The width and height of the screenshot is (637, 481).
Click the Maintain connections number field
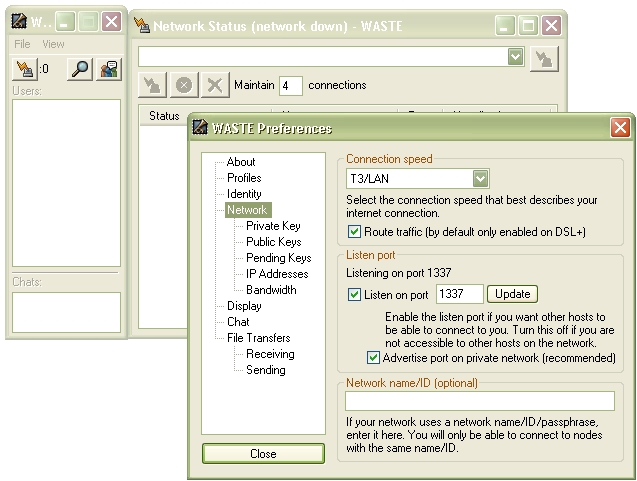290,86
